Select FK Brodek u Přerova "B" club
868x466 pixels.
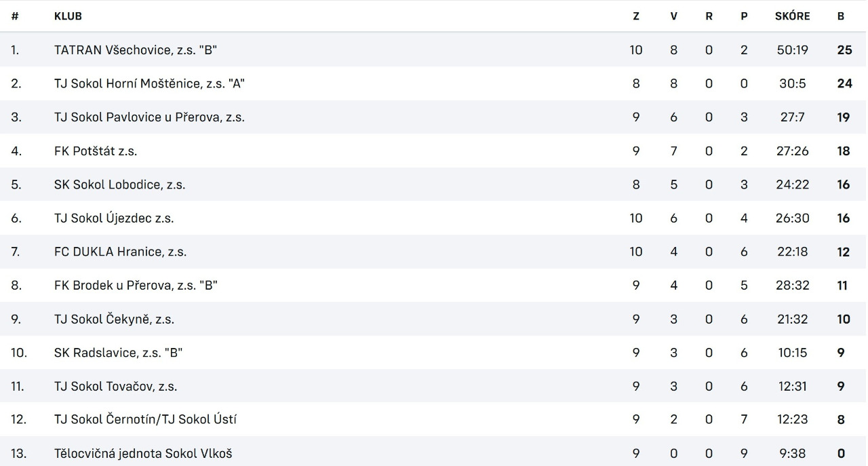pyautogui.click(x=136, y=286)
